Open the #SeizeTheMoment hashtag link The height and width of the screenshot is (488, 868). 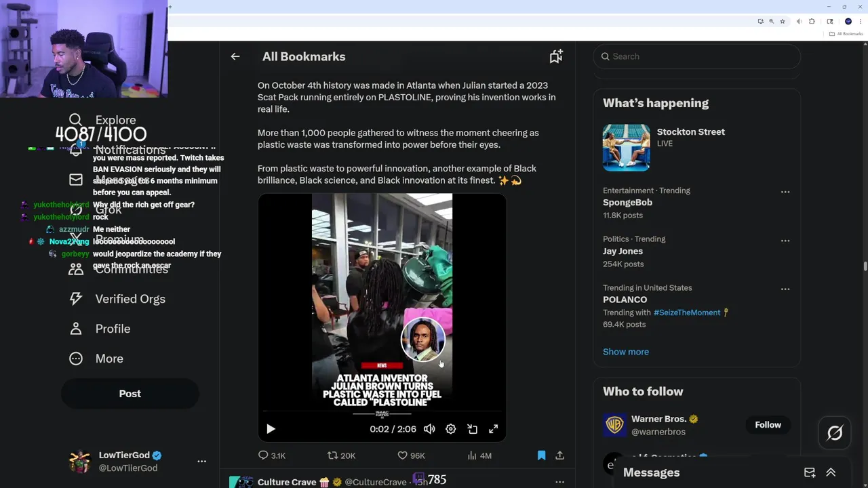click(687, 312)
